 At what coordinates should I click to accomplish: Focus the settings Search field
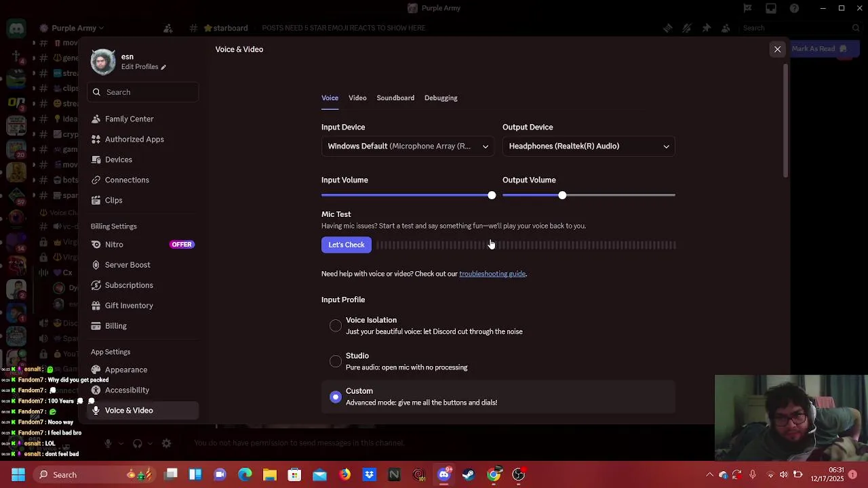(143, 92)
